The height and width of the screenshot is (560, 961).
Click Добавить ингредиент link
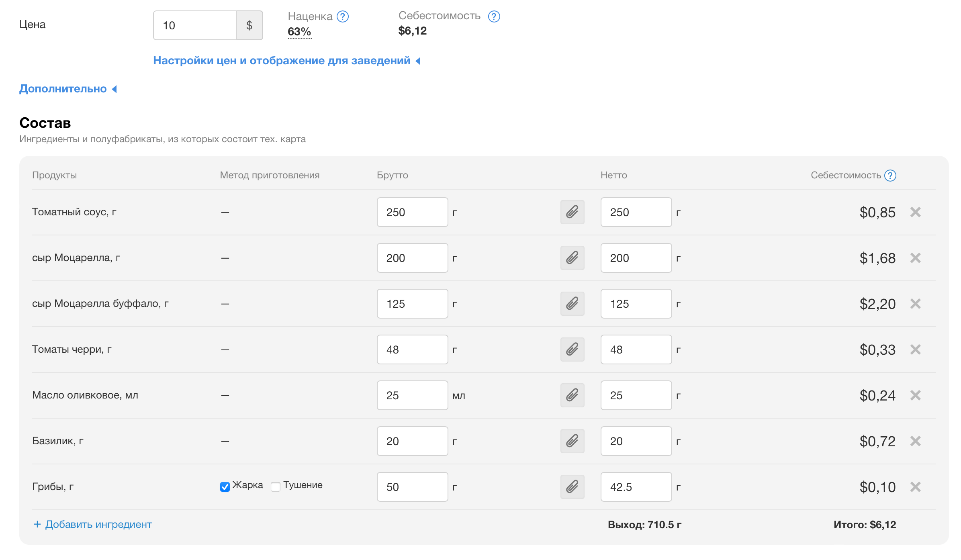click(x=93, y=524)
